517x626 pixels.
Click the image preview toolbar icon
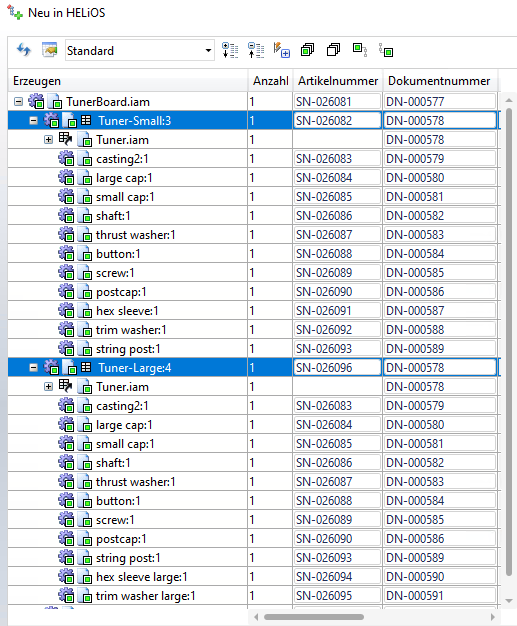(x=50, y=50)
